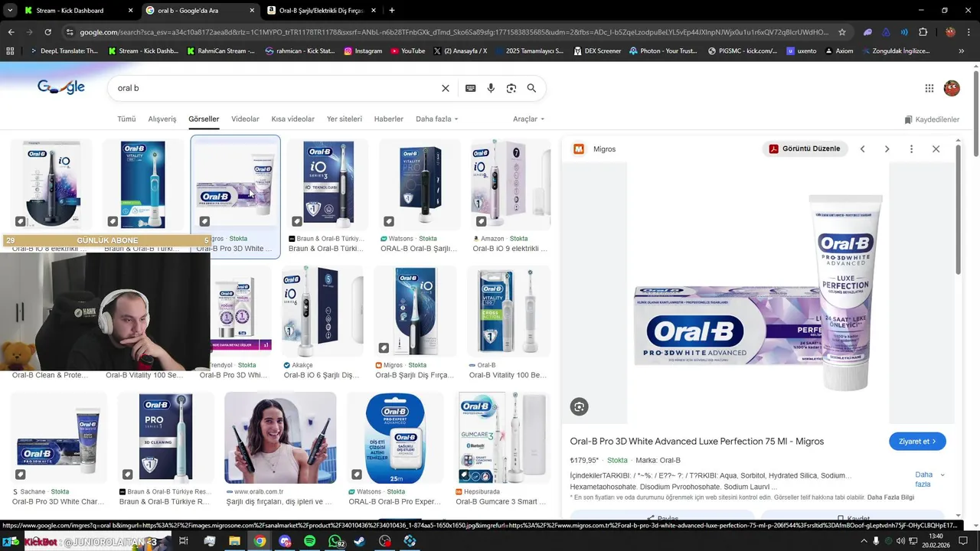Click the Chrome address bar URL
The height and width of the screenshot is (551, 980).
click(x=454, y=32)
